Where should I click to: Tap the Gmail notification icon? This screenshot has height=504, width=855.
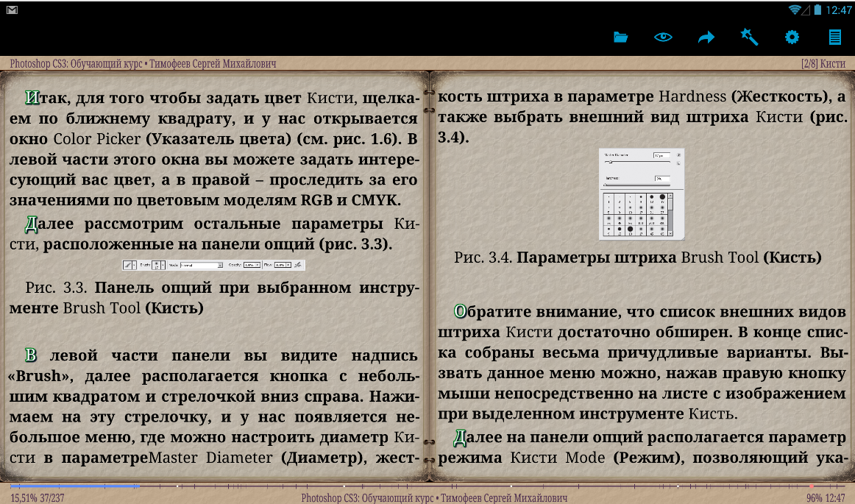click(x=13, y=10)
